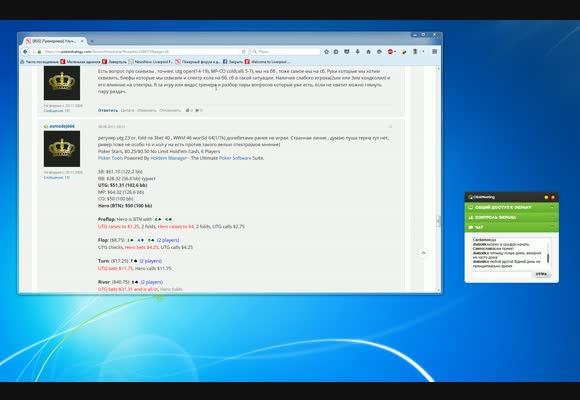This screenshot has height=400, width=580.
Task: Click the scroll-to-top chevron circle button
Action: pos(424,253)
